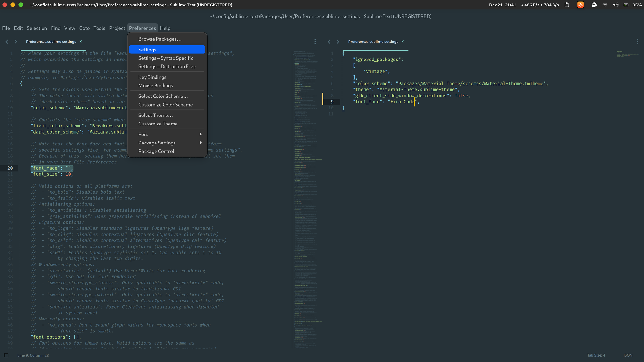Open the Tools menu
The width and height of the screenshot is (644, 362).
[x=99, y=28]
